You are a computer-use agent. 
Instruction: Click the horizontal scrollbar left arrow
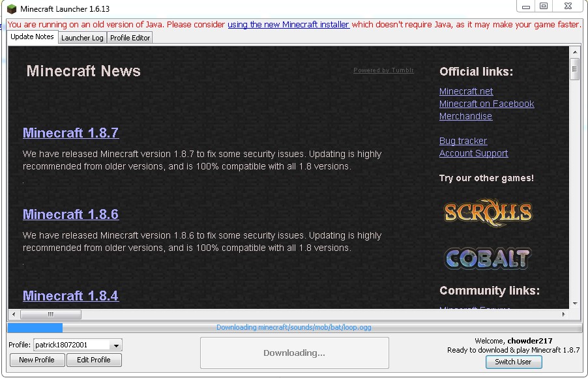click(14, 314)
